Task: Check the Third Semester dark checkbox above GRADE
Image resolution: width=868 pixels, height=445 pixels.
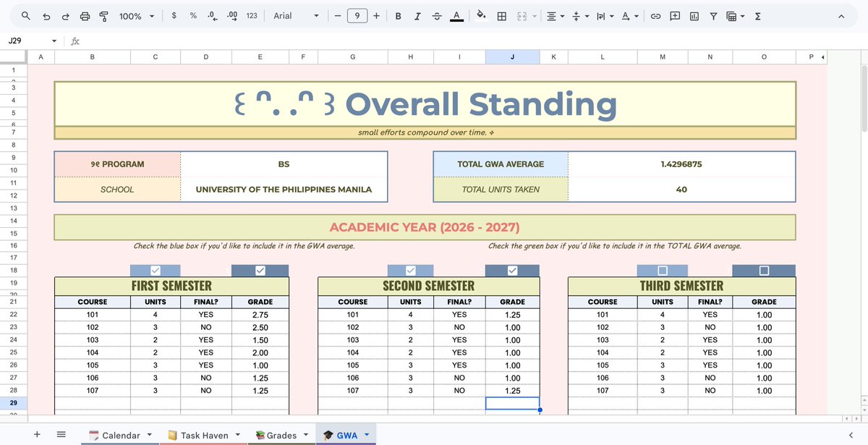Action: pyautogui.click(x=764, y=271)
